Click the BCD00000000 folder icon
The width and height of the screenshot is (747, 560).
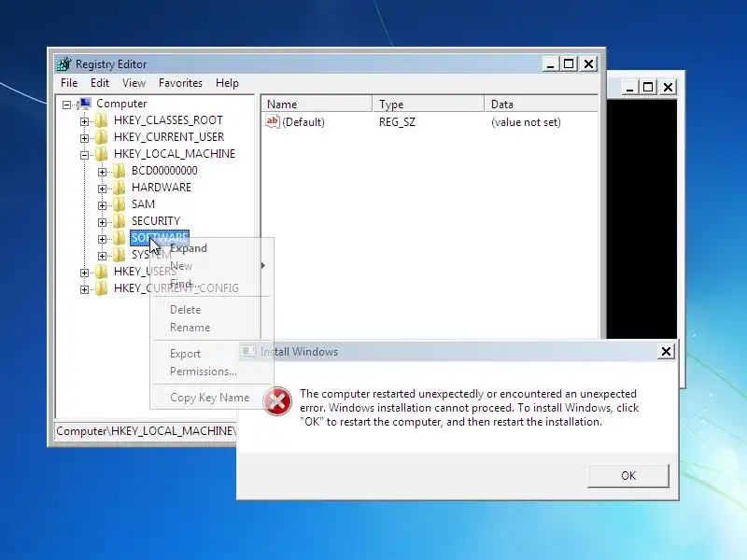point(120,171)
